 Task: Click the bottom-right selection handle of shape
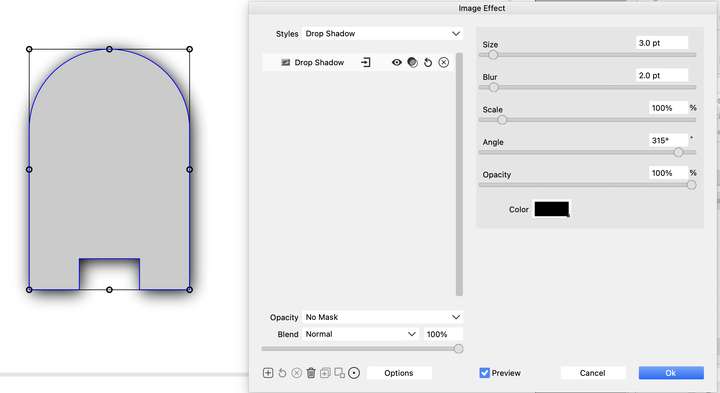189,290
